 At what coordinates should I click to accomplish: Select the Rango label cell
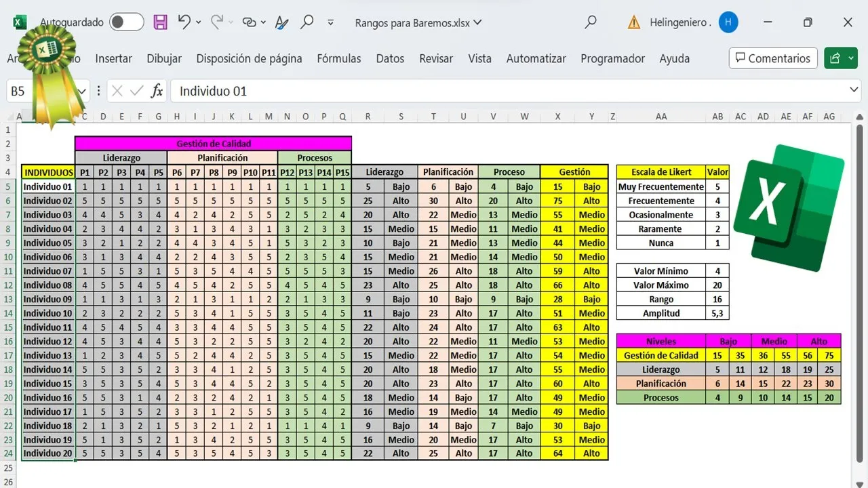pos(661,299)
